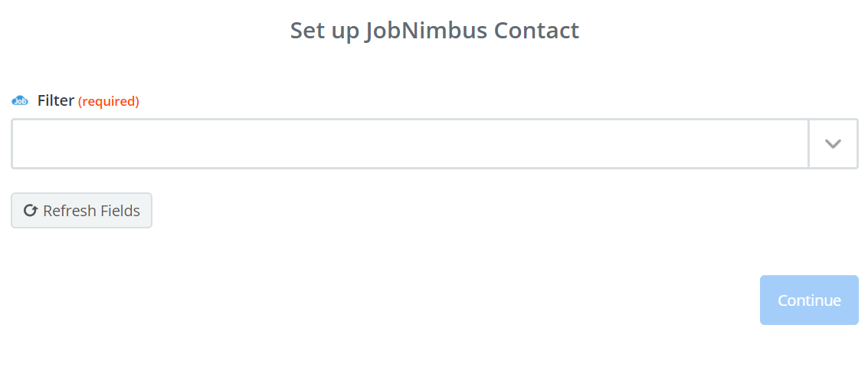Expand the Filter dropdown chevron
This screenshot has width=868, height=371.
point(833,143)
